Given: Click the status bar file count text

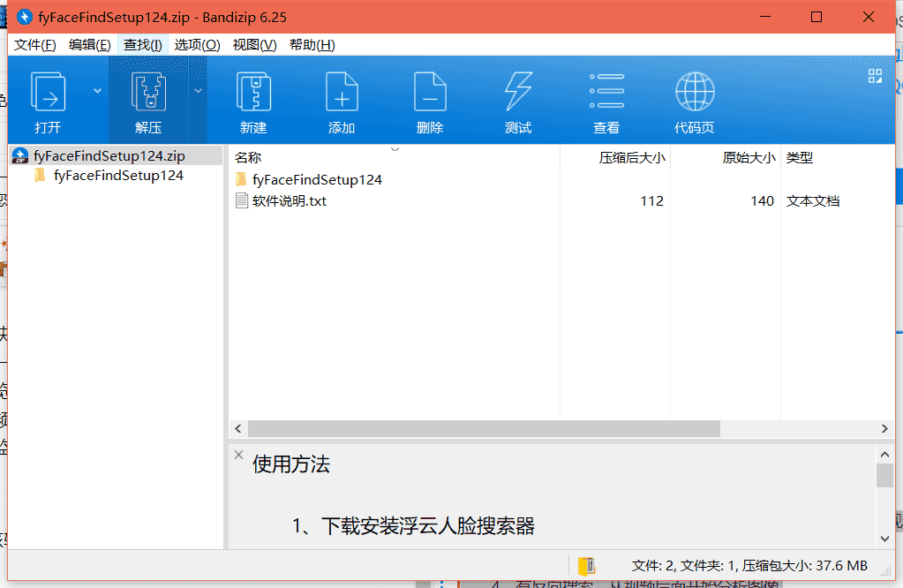Looking at the screenshot, I should (749, 566).
